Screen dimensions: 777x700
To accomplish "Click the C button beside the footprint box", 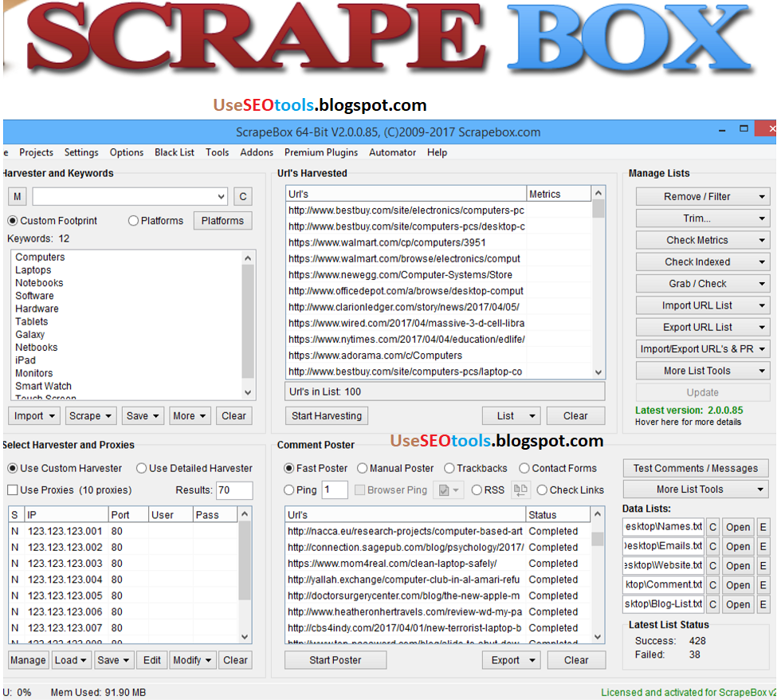I will pos(243,196).
